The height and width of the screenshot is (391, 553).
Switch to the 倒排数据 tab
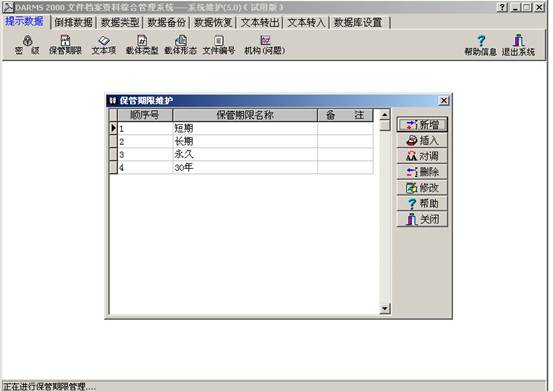[73, 23]
